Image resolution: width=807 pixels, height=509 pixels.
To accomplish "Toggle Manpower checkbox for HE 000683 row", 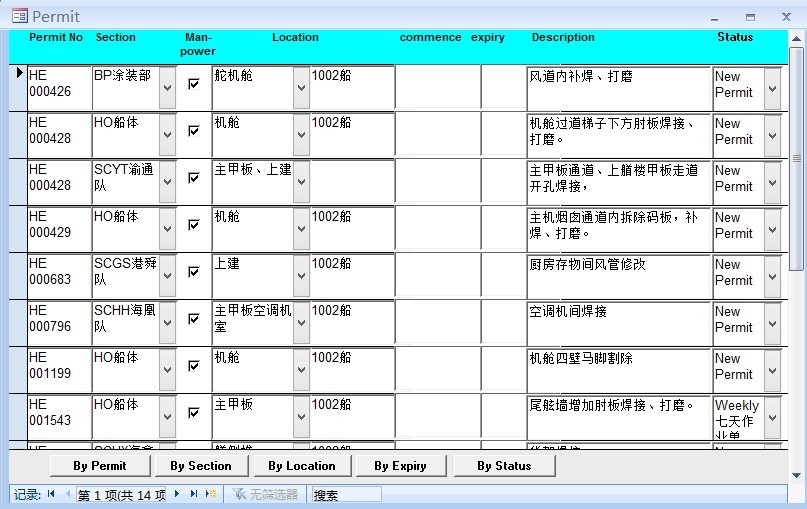I will 194,272.
